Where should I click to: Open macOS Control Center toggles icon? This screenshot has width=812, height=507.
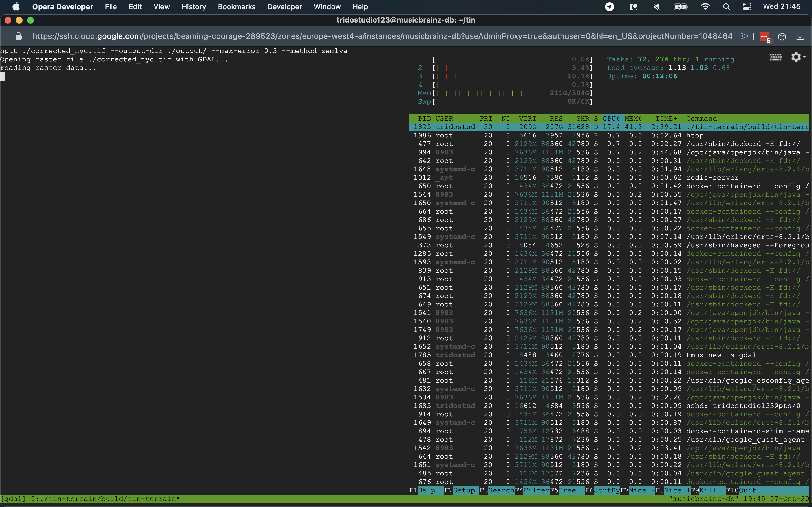pyautogui.click(x=747, y=7)
